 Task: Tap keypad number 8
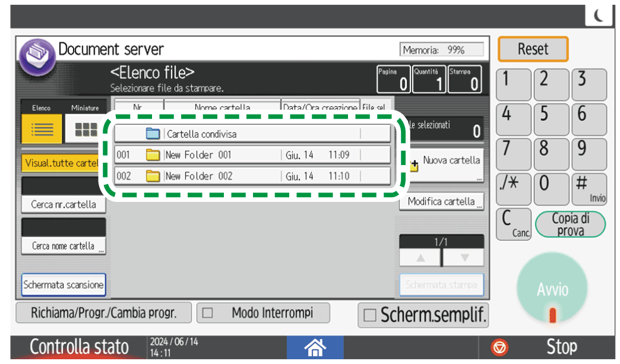[552, 154]
